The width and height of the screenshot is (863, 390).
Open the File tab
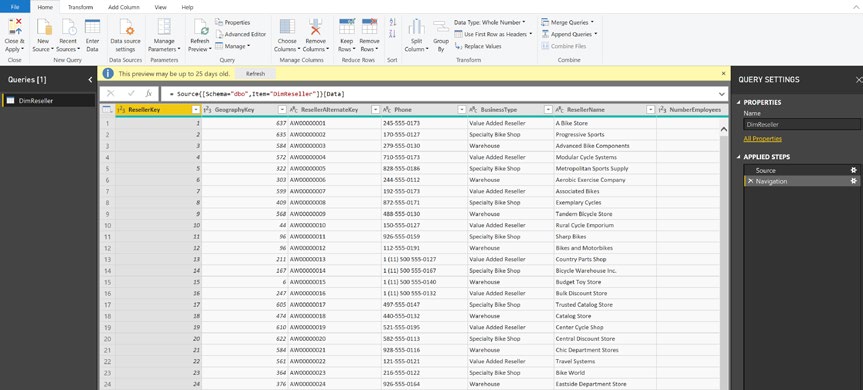click(x=15, y=7)
